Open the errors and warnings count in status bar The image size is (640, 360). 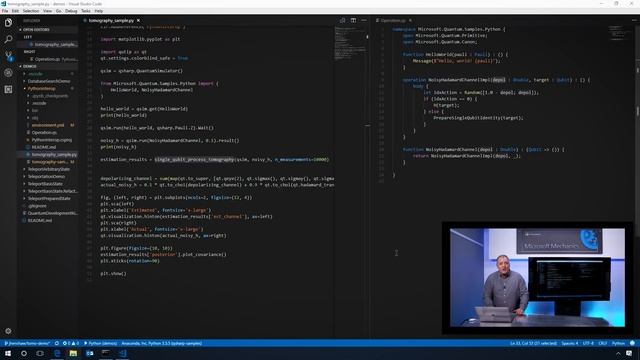click(71, 343)
